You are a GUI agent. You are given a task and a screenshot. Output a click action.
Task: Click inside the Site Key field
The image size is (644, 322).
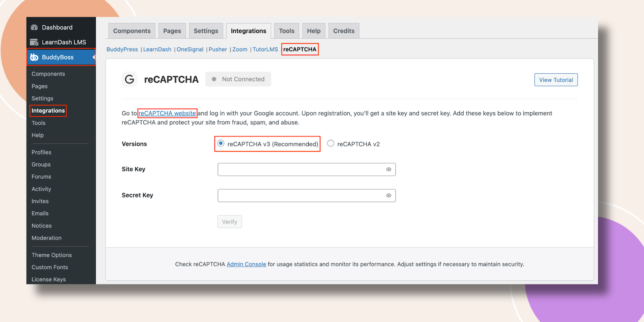(300, 169)
